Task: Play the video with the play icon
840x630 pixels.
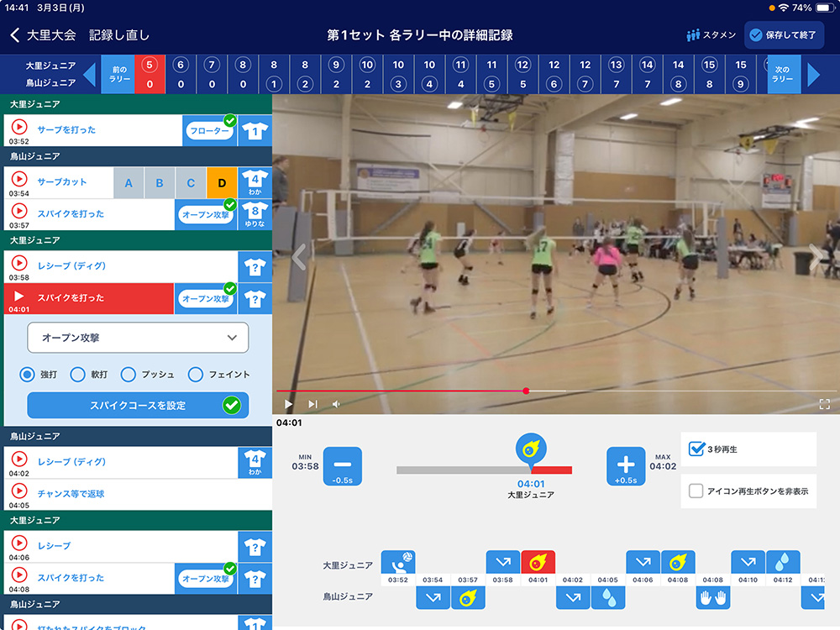Action: (x=289, y=404)
